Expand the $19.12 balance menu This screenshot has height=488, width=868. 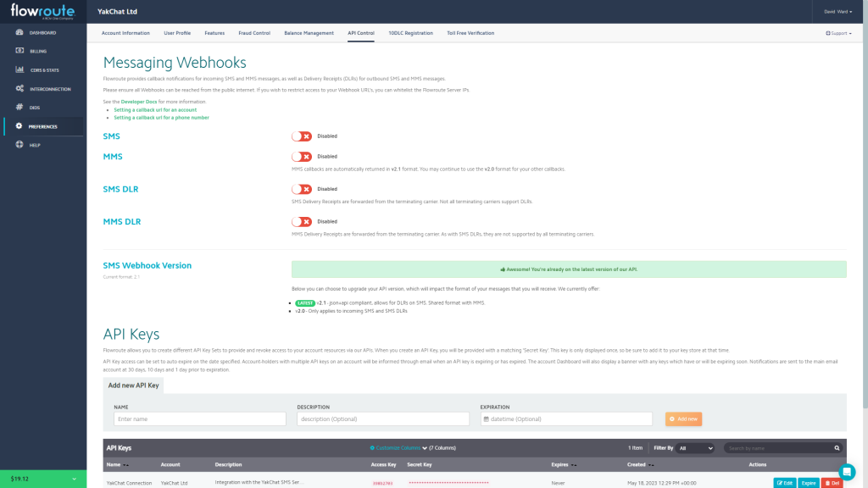[x=43, y=479]
